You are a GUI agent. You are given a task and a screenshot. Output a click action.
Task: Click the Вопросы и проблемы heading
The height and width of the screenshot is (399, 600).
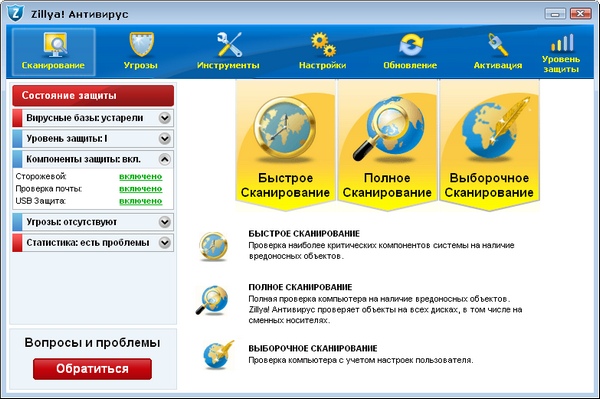pyautogui.click(x=92, y=343)
